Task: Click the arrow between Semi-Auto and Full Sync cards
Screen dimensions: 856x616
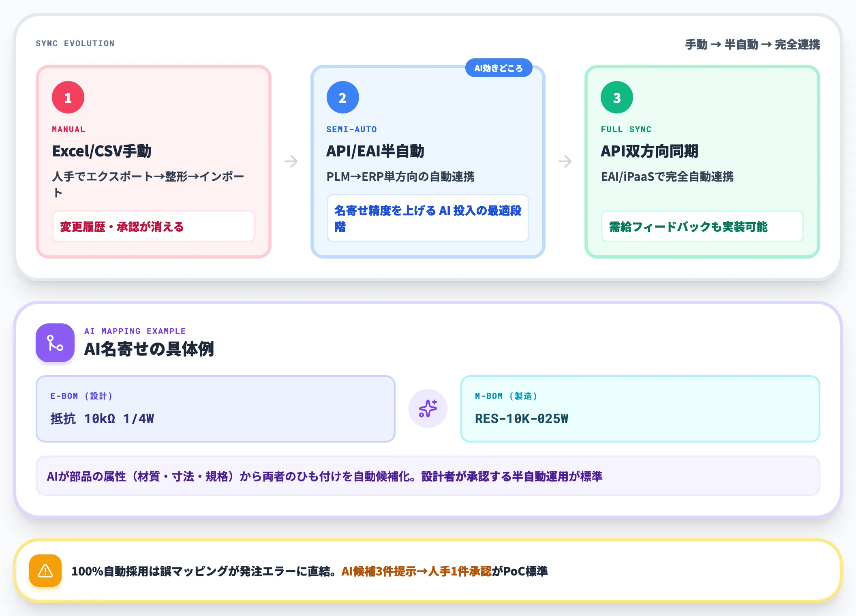Action: tap(565, 161)
